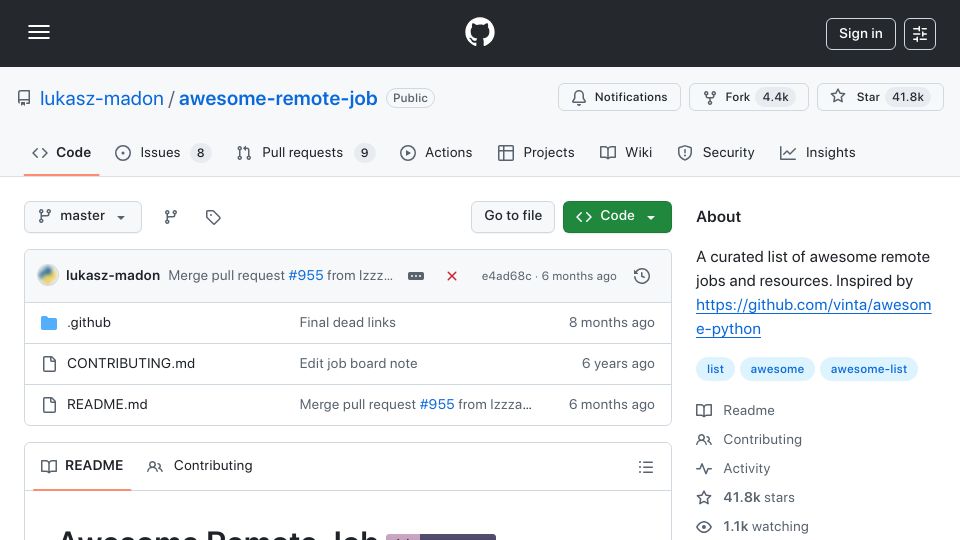The height and width of the screenshot is (540, 960).
Task: Select the Contributing tab in file viewer
Action: [200, 466]
